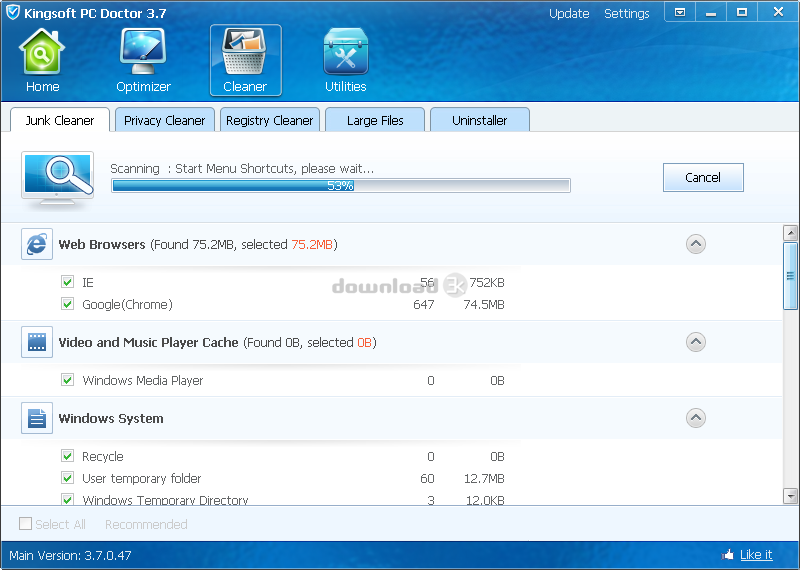This screenshot has width=800, height=570.
Task: Click the Recommended selection link
Action: tap(146, 524)
